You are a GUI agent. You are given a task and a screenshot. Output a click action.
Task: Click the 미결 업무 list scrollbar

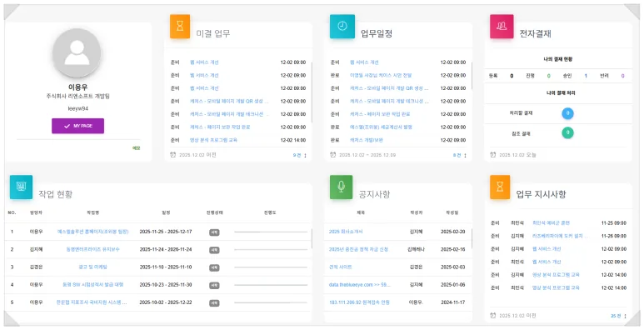pos(312,92)
